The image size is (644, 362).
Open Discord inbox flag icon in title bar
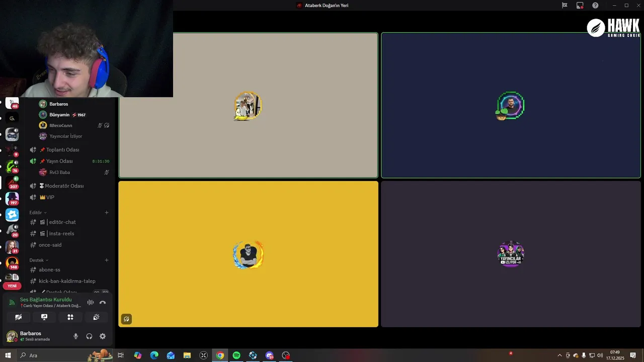[565, 6]
